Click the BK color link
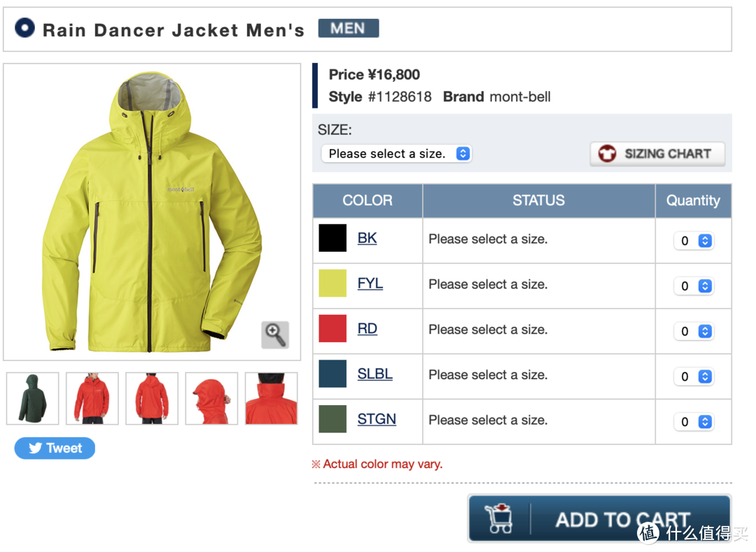Screen dimensions: 756x552 click(x=367, y=238)
